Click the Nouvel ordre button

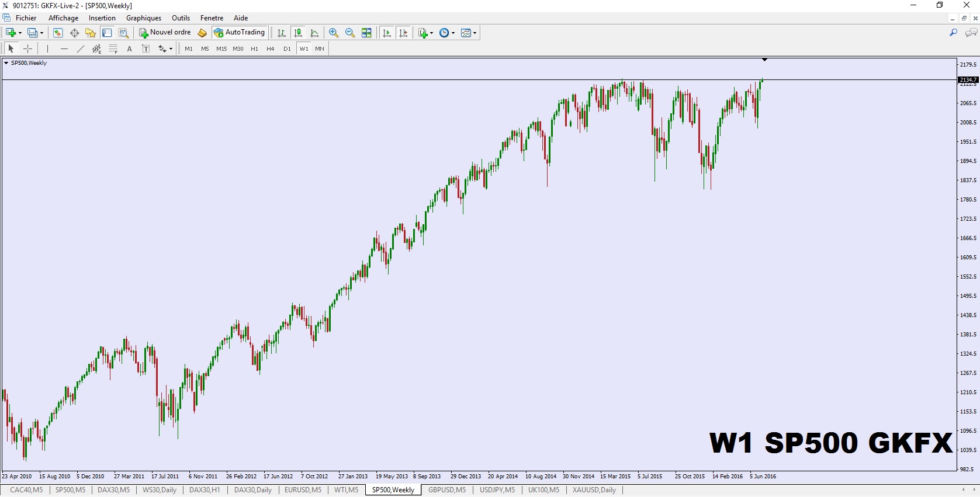pyautogui.click(x=165, y=33)
